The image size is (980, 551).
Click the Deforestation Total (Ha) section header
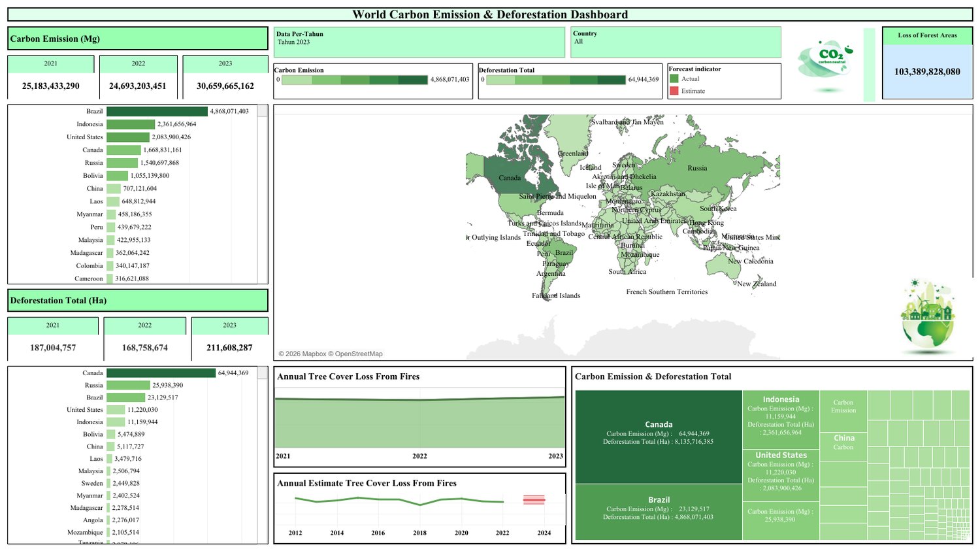tap(138, 301)
